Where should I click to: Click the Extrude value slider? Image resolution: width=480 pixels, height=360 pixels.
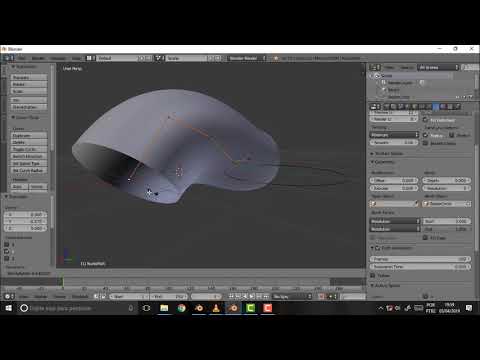394,188
